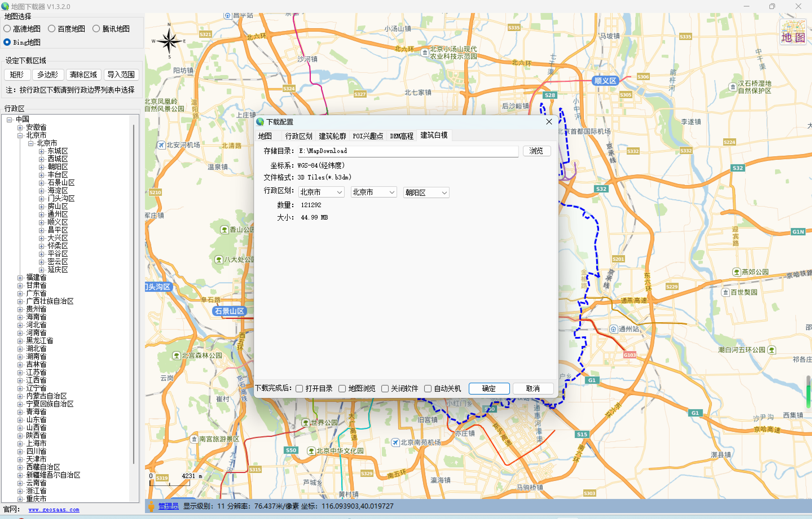
Task: Click the globe icon on the 下载配置 dialog title
Action: click(x=260, y=122)
